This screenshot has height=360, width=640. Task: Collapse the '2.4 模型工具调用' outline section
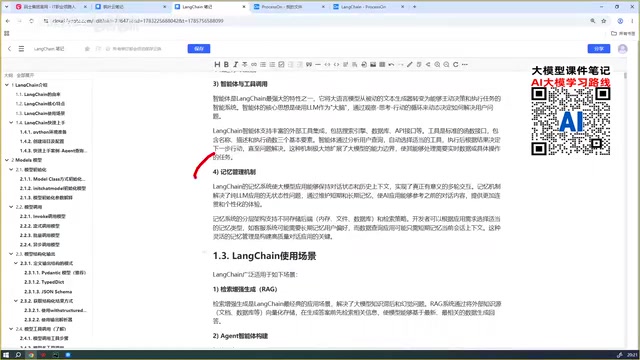tap(11, 329)
